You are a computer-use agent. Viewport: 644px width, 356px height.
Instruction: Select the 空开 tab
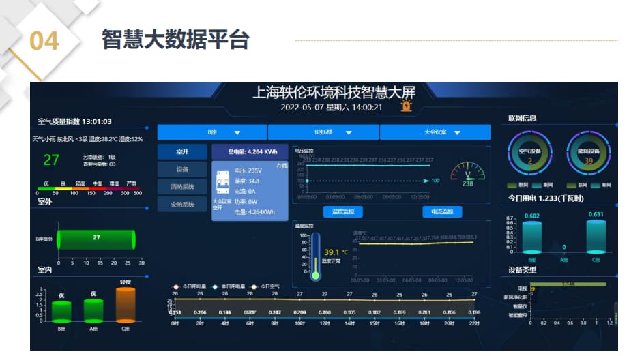(x=182, y=151)
